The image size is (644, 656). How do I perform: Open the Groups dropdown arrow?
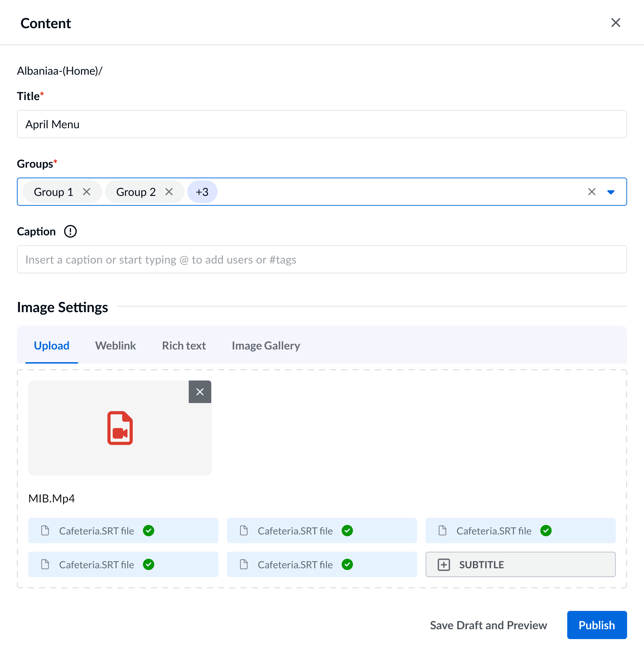[611, 192]
